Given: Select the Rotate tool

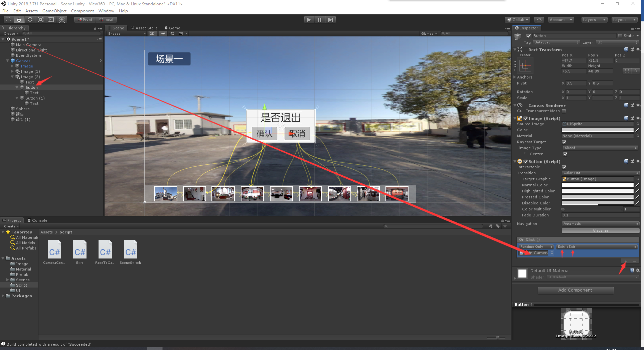Looking at the screenshot, I should point(30,19).
